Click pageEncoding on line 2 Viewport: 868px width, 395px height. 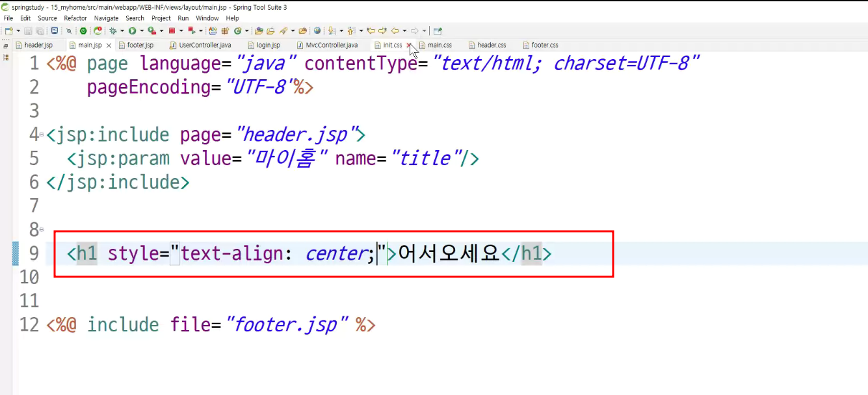tap(149, 88)
